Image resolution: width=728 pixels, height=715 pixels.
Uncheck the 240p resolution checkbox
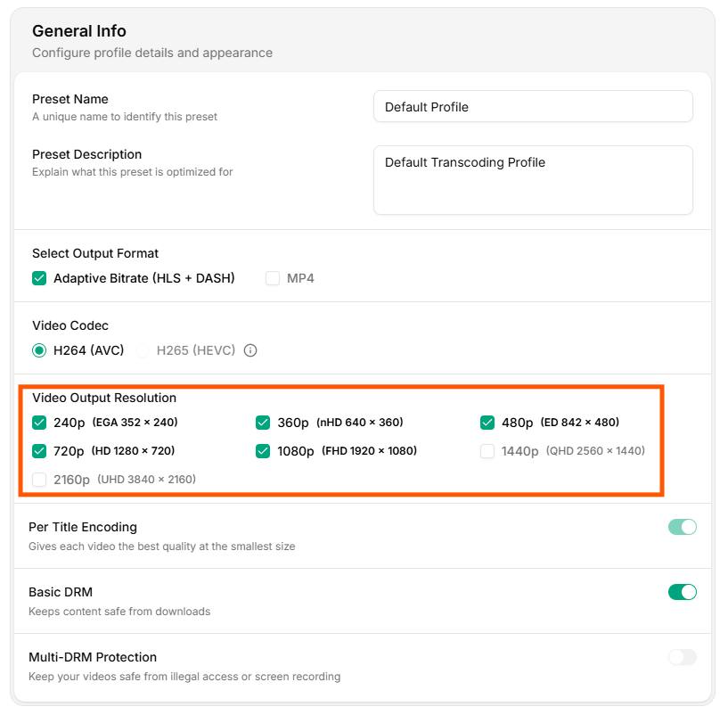pyautogui.click(x=39, y=423)
